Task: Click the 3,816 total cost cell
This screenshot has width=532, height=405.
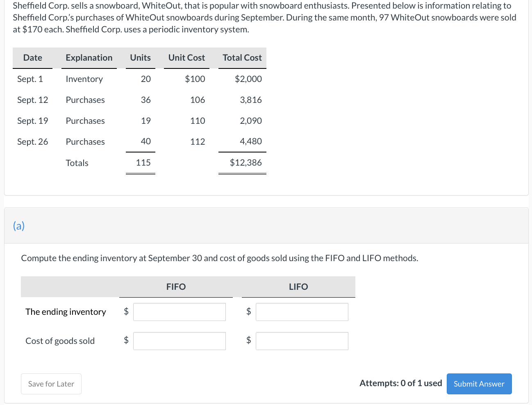Action: [x=251, y=100]
